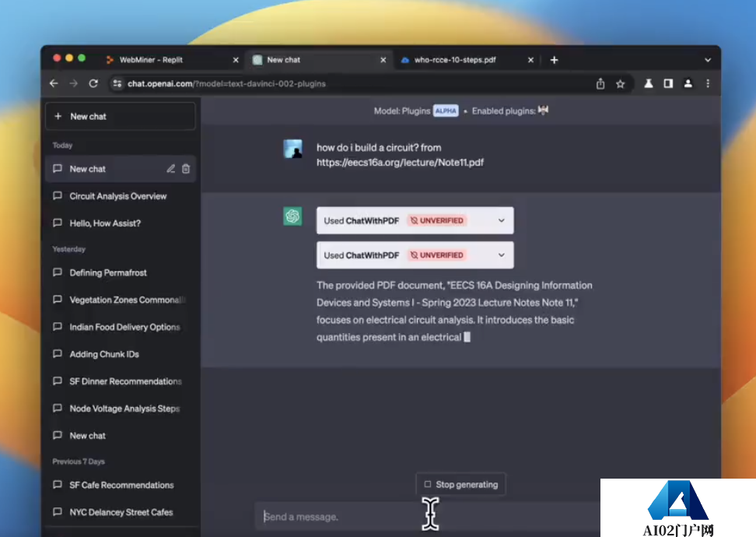Click the trash icon to delete New chat
Viewport: 756px width, 537px height.
coord(186,169)
